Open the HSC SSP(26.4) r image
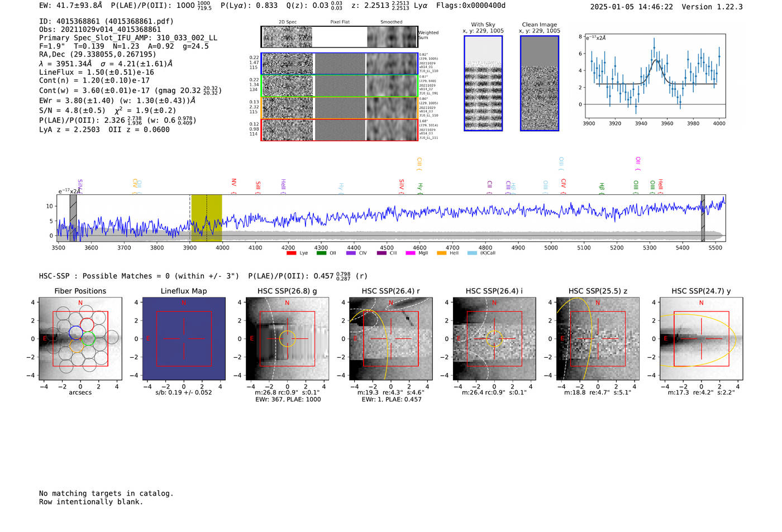This screenshot has height=532, width=782. [390, 338]
